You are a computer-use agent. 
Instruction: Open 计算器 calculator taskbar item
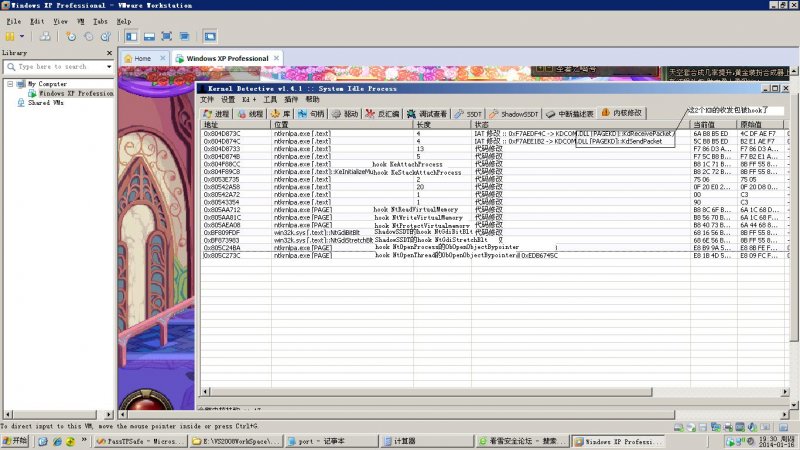click(x=427, y=441)
